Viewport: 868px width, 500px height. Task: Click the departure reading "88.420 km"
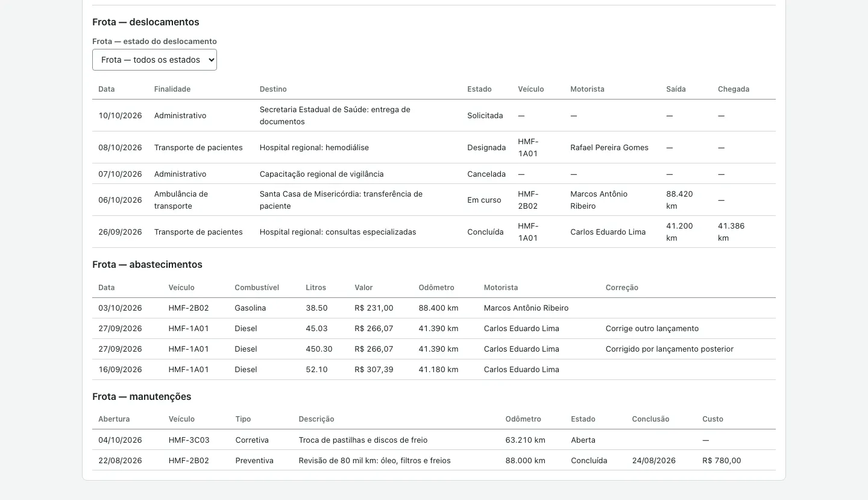point(679,200)
